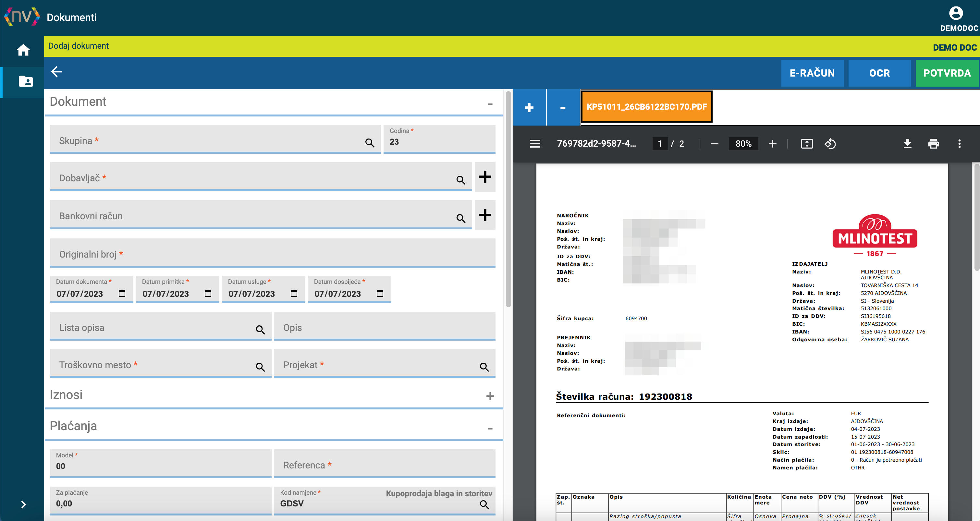
Task: Expand the Iznosi section
Action: (x=490, y=396)
